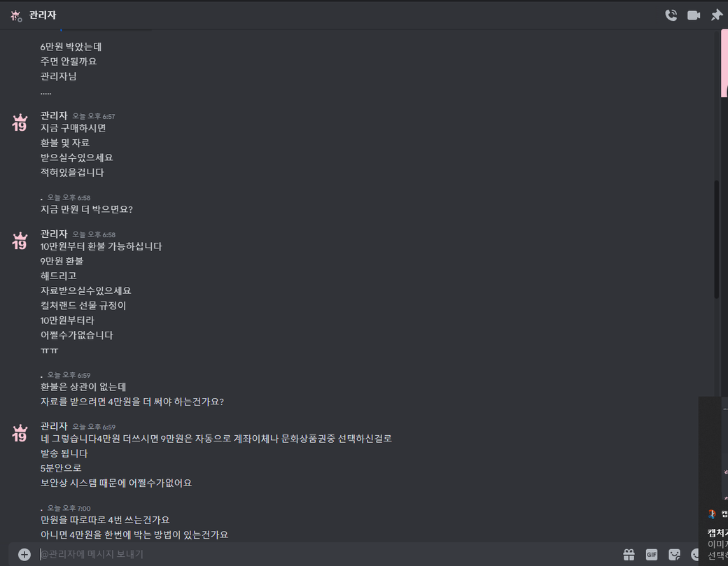728x566 pixels.
Task: Click the chat vertical scrollbar thumb
Action: [x=716, y=239]
